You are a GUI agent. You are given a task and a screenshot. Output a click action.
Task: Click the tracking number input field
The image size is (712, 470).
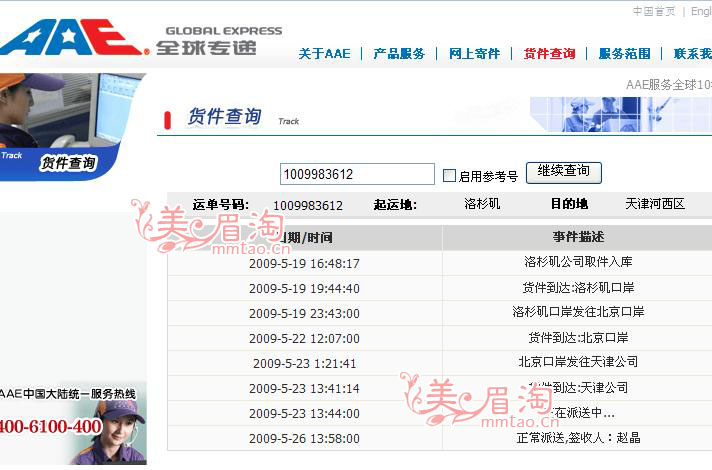(357, 174)
